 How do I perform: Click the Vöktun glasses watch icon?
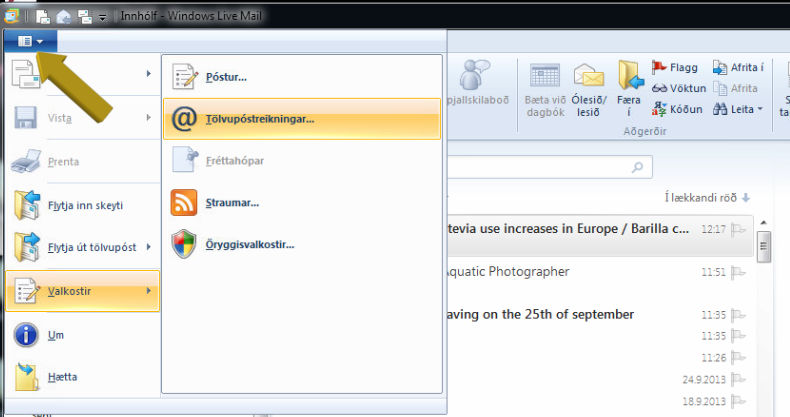(660, 88)
